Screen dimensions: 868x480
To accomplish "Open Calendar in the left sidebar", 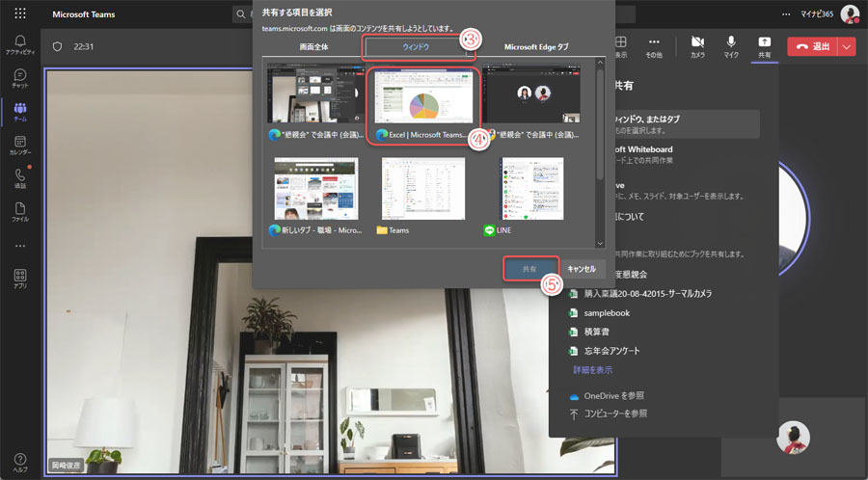I will pyautogui.click(x=20, y=146).
